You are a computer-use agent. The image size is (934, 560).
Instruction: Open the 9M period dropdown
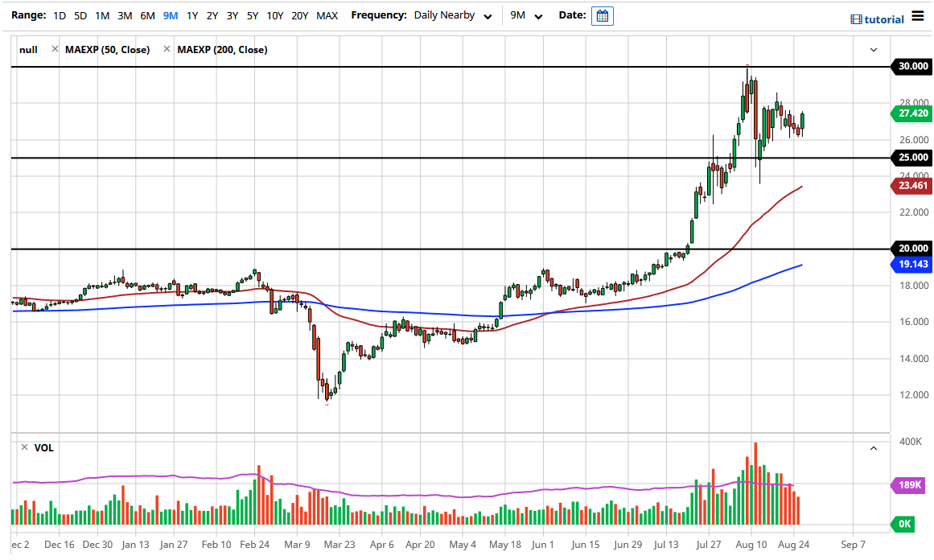click(538, 16)
